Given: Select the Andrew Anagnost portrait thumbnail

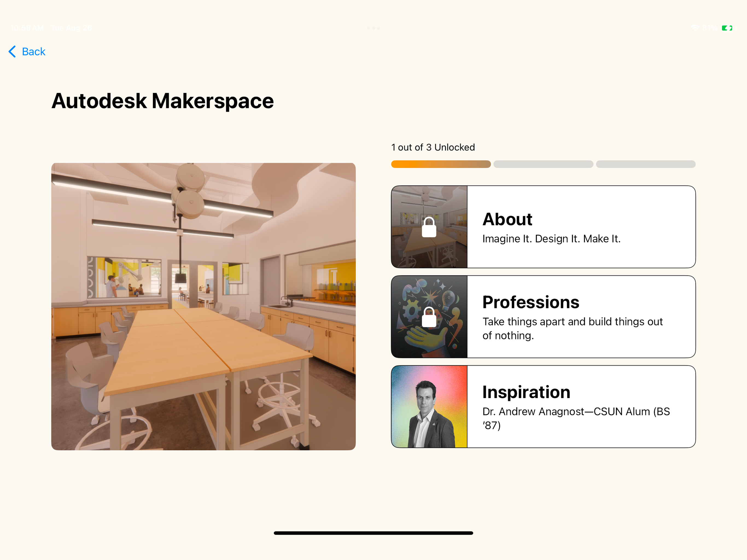Looking at the screenshot, I should pyautogui.click(x=429, y=406).
